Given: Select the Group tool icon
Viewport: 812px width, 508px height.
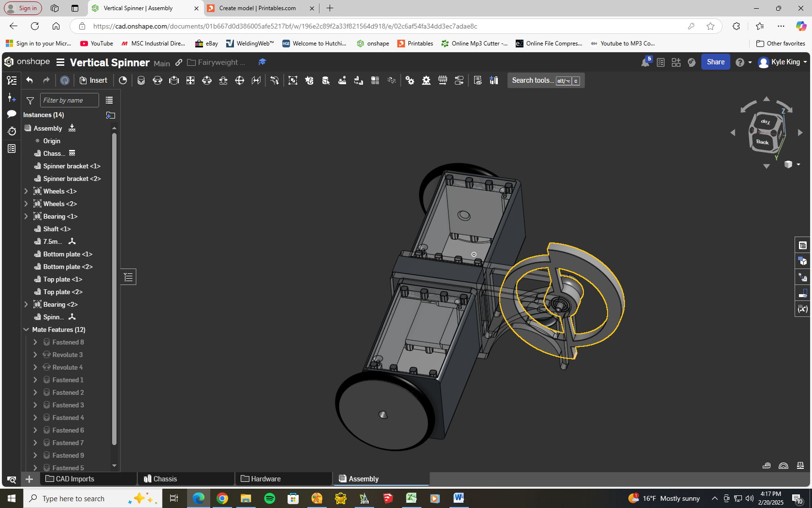Looking at the screenshot, I should click(293, 80).
